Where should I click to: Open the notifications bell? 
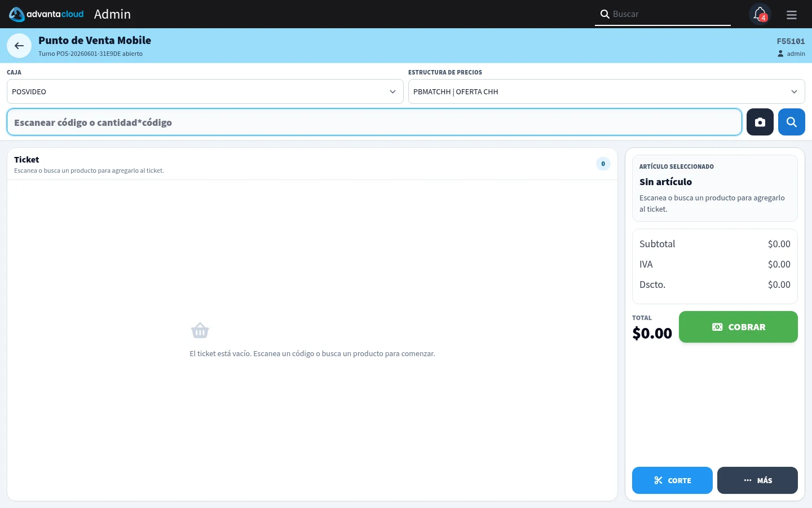coord(760,14)
